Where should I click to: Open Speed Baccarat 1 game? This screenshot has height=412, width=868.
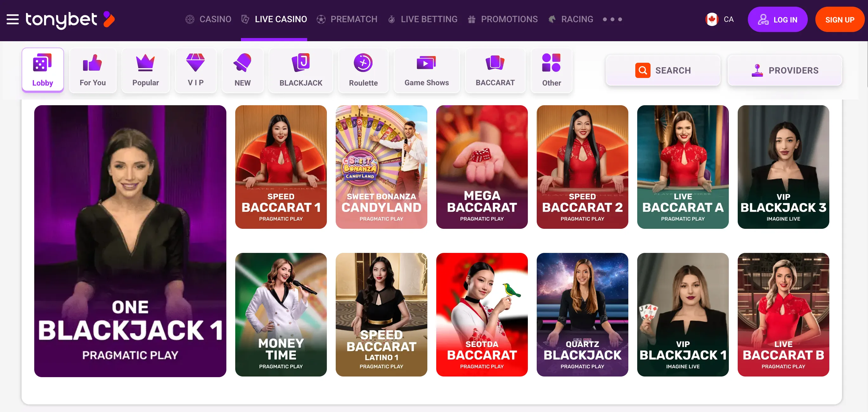tap(281, 167)
